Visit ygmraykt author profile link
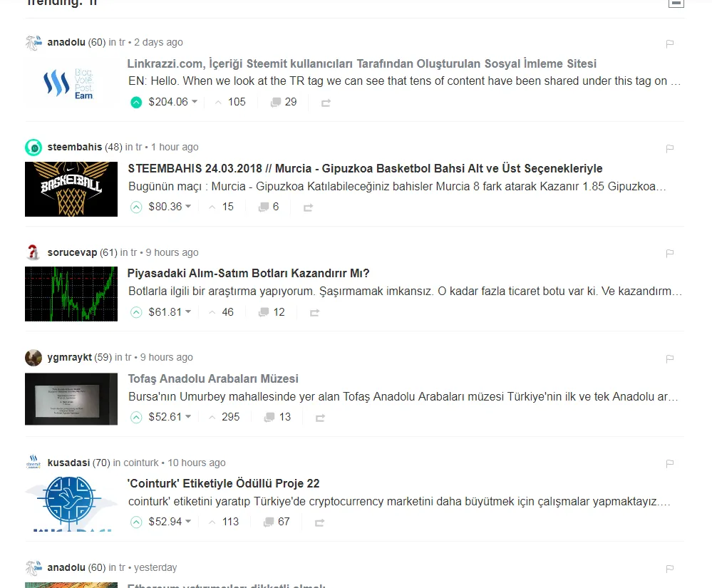 coord(69,357)
